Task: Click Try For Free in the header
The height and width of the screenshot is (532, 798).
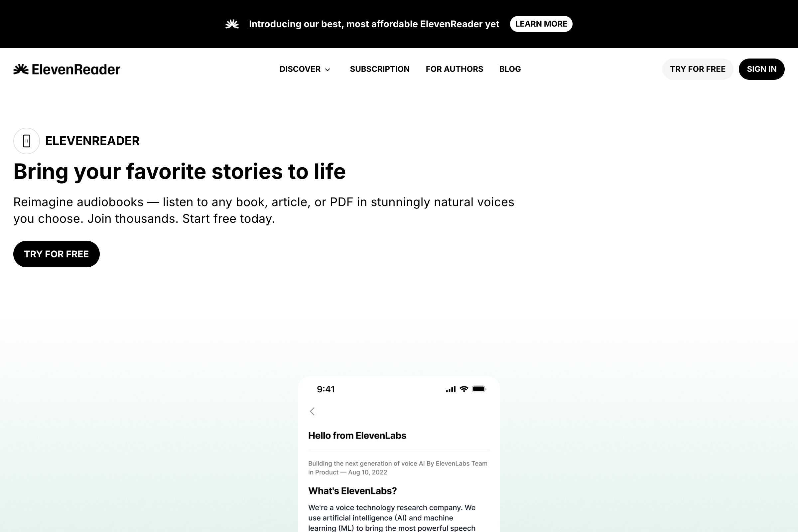Action: tap(698, 69)
